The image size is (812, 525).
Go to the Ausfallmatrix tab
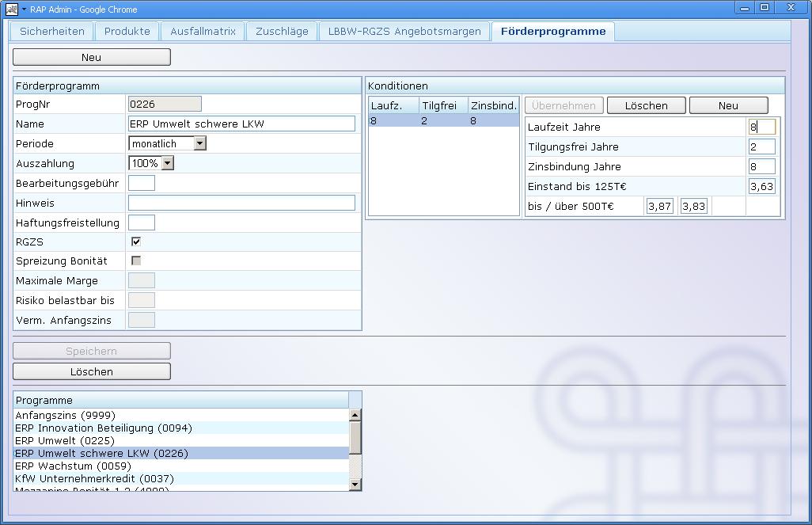203,31
